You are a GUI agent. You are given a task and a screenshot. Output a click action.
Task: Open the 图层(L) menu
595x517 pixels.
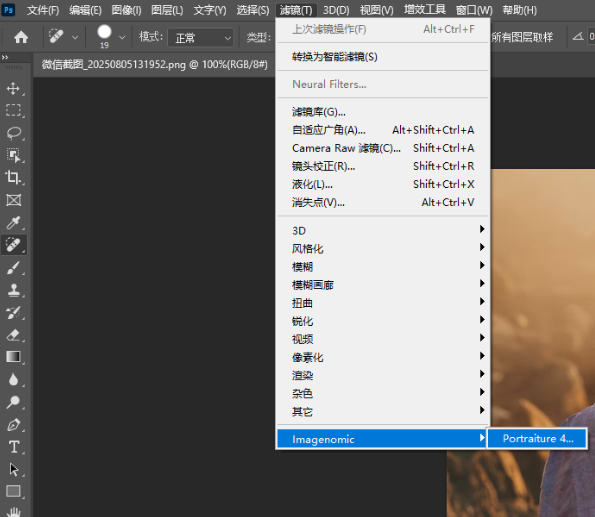click(167, 10)
